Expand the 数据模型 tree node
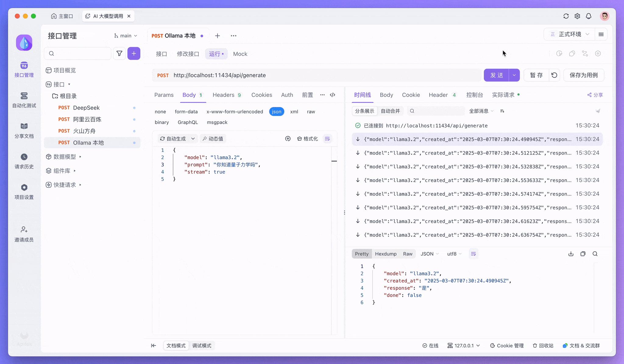Screen dimensions: 624x364 [64, 157]
